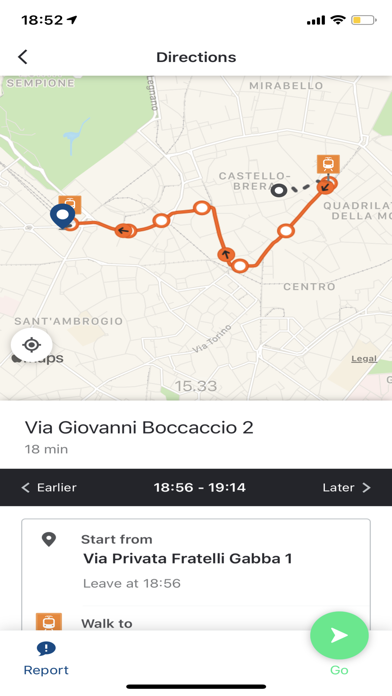Tap the blue destination pin on the map
This screenshot has width=392, height=696.
pos(63,216)
